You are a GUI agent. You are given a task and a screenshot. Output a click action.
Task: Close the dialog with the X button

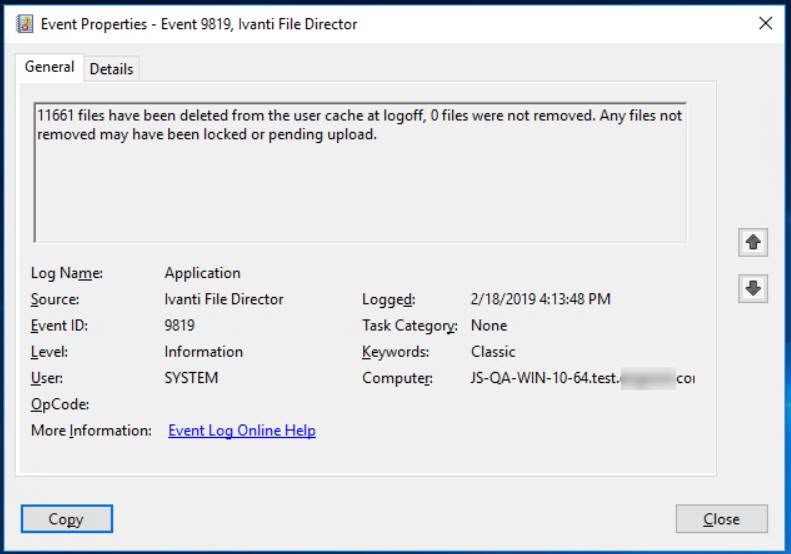[x=765, y=24]
